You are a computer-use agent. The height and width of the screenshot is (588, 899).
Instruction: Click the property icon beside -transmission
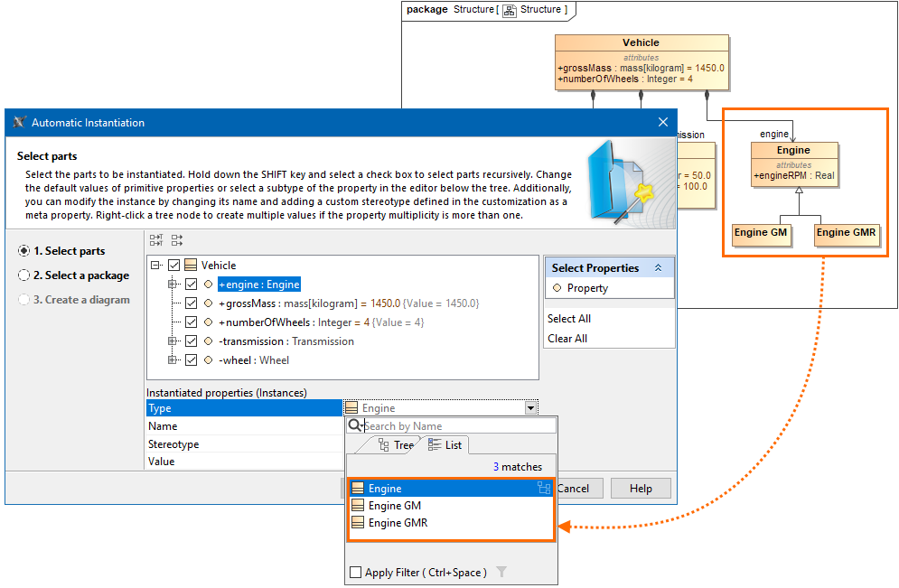click(x=208, y=341)
